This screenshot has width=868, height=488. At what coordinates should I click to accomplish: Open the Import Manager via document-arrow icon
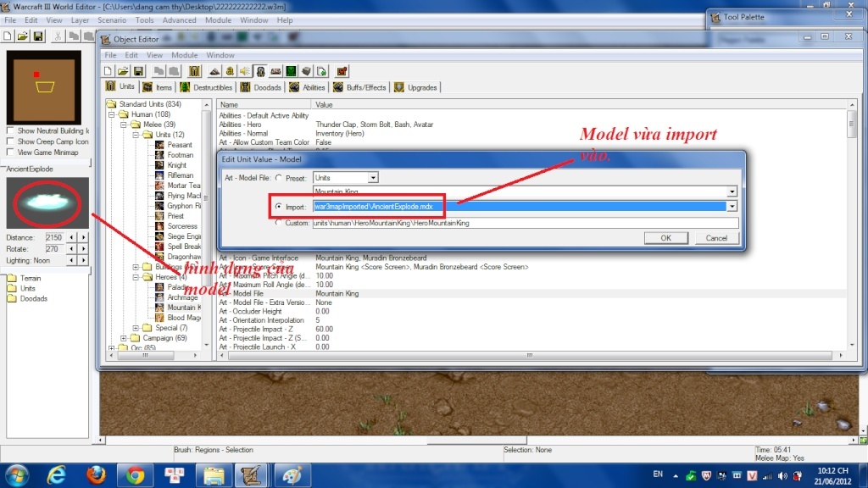[321, 71]
